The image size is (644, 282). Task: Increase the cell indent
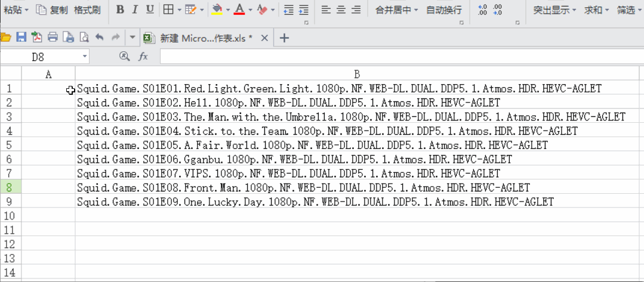(x=304, y=10)
